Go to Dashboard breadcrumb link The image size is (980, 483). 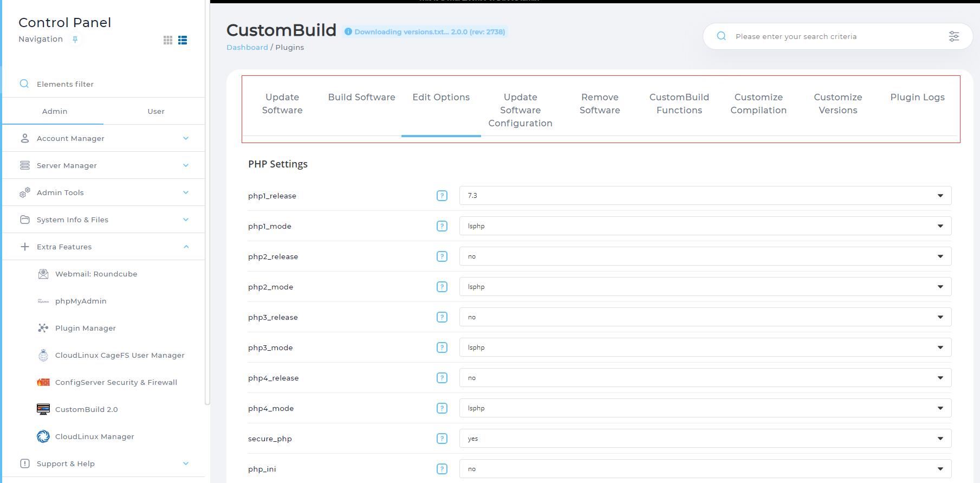pos(247,47)
